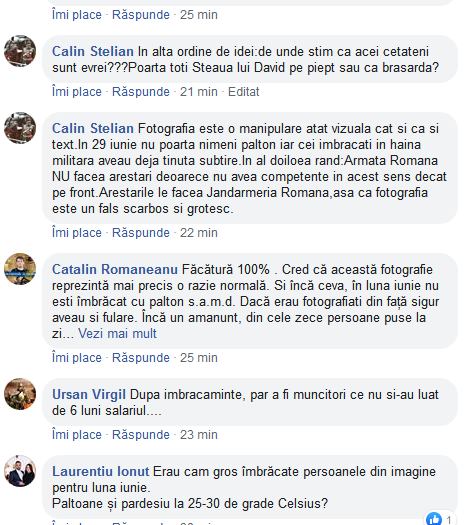This screenshot has height=525, width=467.
Task: Open the 21 min timestamp permalink
Action: (199, 91)
